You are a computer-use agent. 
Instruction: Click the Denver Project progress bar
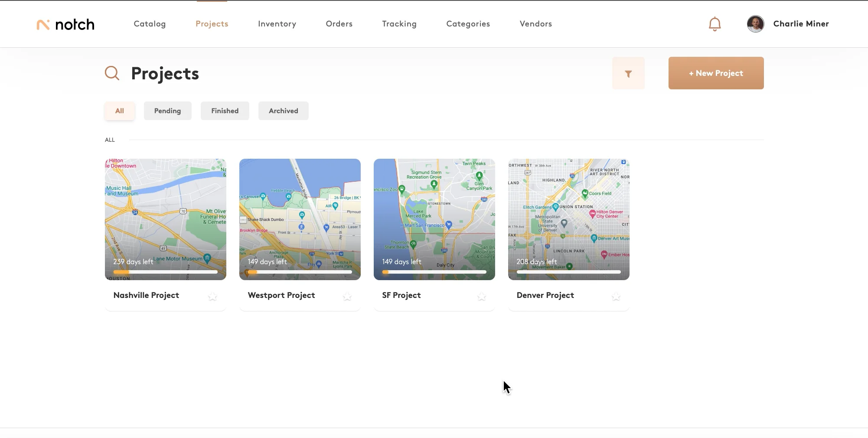point(569,272)
